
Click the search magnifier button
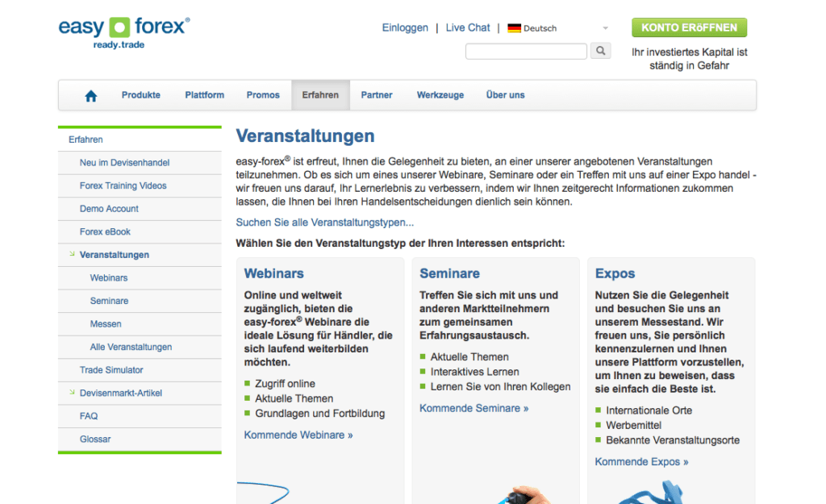tap(600, 51)
